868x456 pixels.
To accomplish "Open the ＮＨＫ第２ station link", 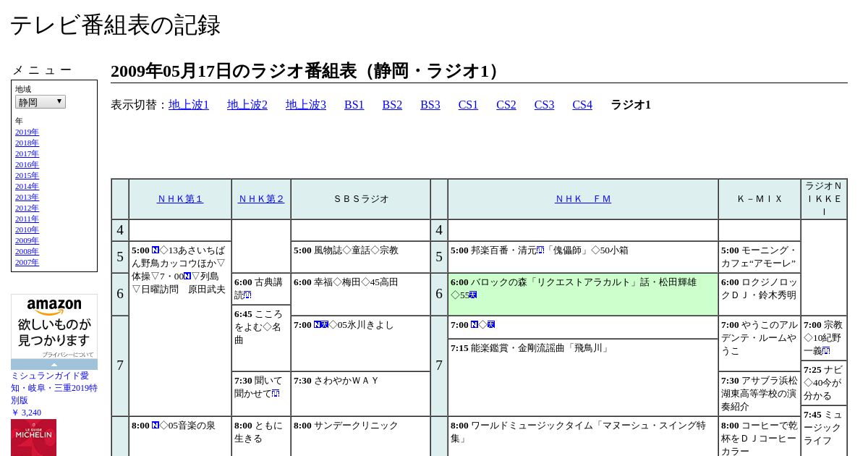I will point(261,199).
